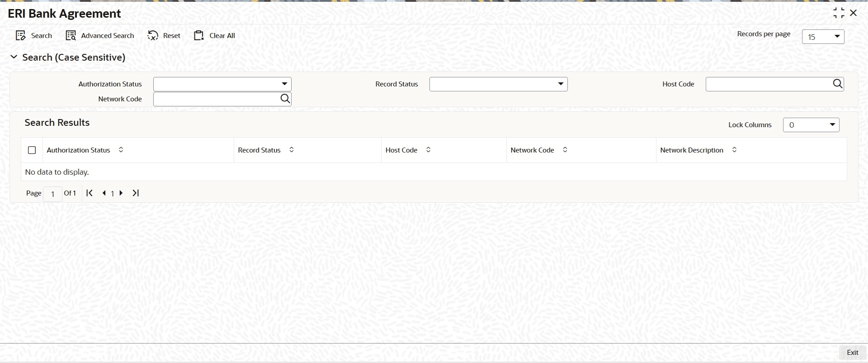The image size is (868, 363).
Task: Click the Network Description column header text
Action: click(x=692, y=150)
